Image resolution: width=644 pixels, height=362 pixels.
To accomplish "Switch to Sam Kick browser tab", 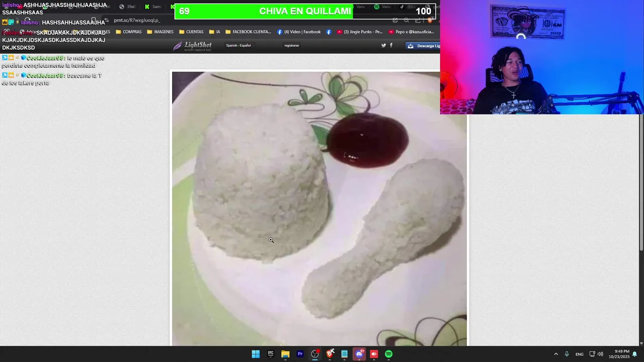I will coord(153,7).
